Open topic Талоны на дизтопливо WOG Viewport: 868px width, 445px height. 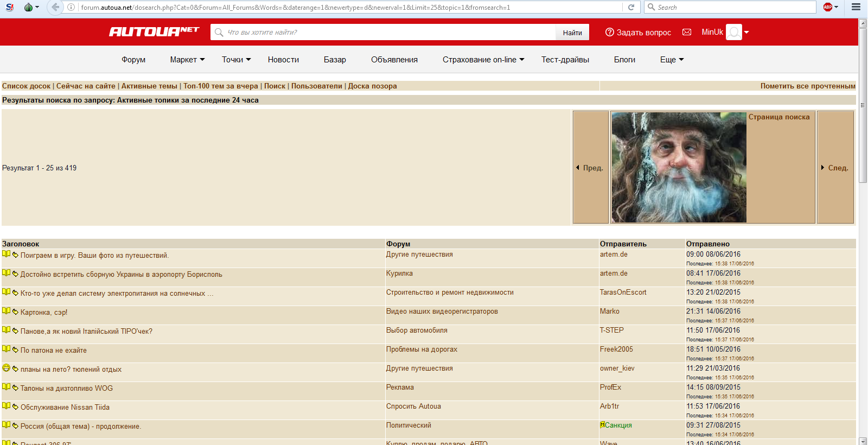coord(67,388)
